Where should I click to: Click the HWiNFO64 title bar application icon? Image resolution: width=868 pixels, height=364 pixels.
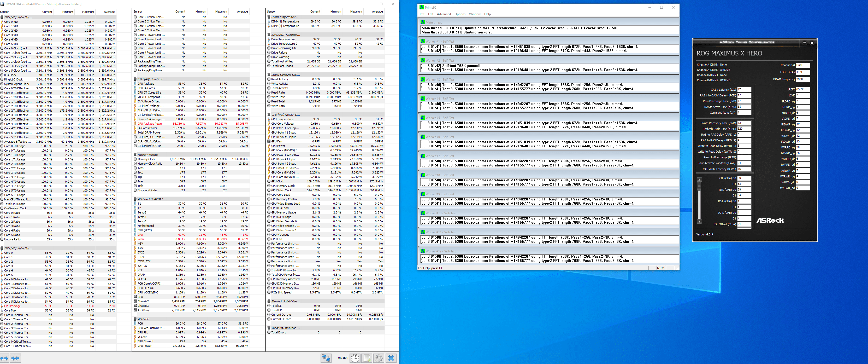point(3,4)
